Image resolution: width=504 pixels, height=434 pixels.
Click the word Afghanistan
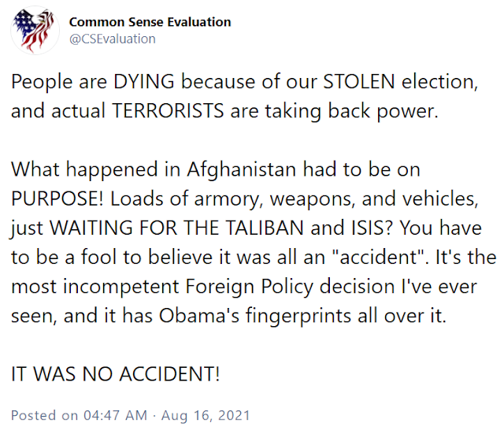click(x=242, y=170)
